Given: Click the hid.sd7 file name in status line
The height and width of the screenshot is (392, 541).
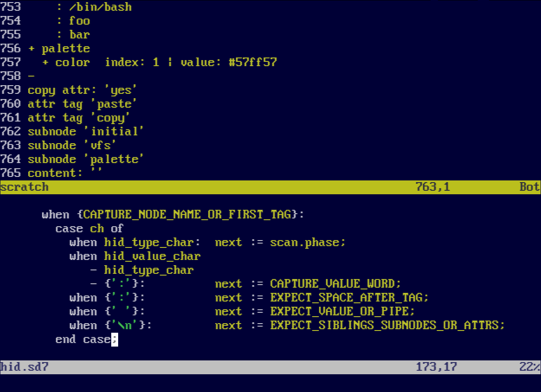Looking at the screenshot, I should point(24,367).
